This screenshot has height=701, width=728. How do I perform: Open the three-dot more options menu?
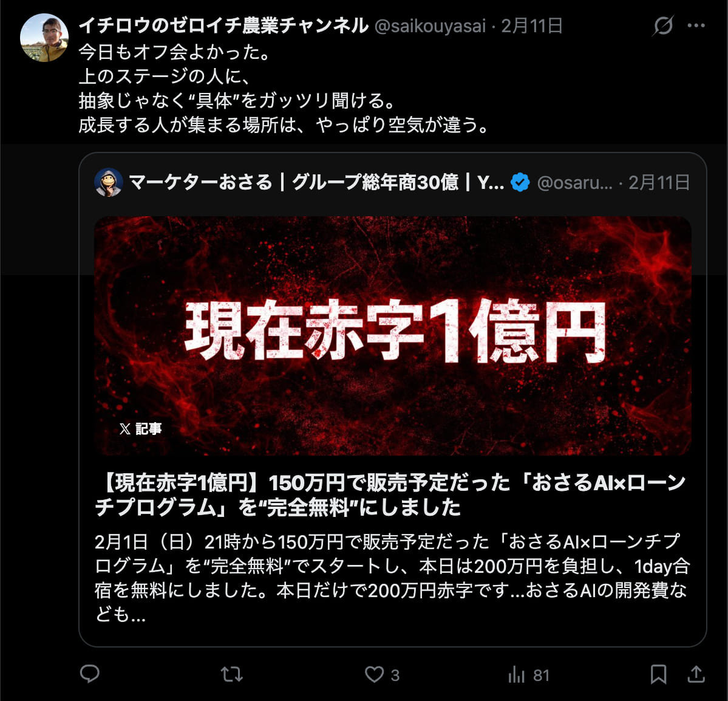click(696, 26)
